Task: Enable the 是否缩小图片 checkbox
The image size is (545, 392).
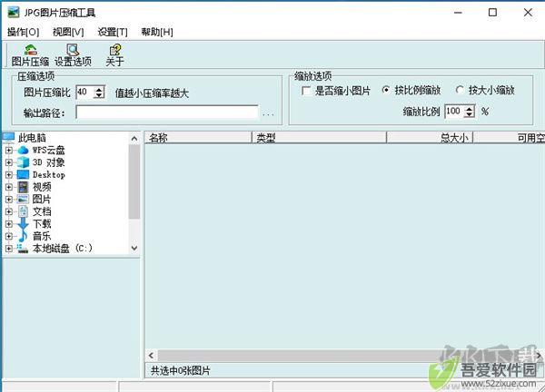Action: pos(306,91)
